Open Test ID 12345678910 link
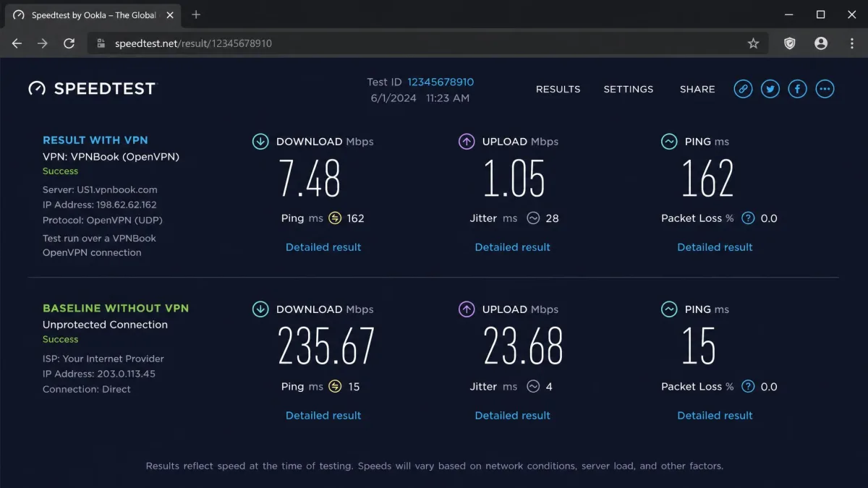This screenshot has height=488, width=868. click(441, 82)
